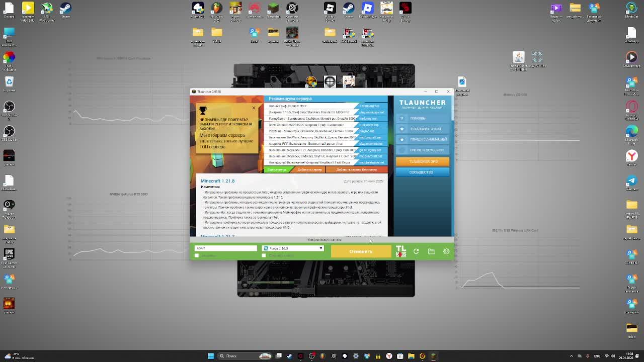Screen dimensions: 644x362
Task: Toggle the checkbox under the version dropdown
Action: (x=264, y=255)
